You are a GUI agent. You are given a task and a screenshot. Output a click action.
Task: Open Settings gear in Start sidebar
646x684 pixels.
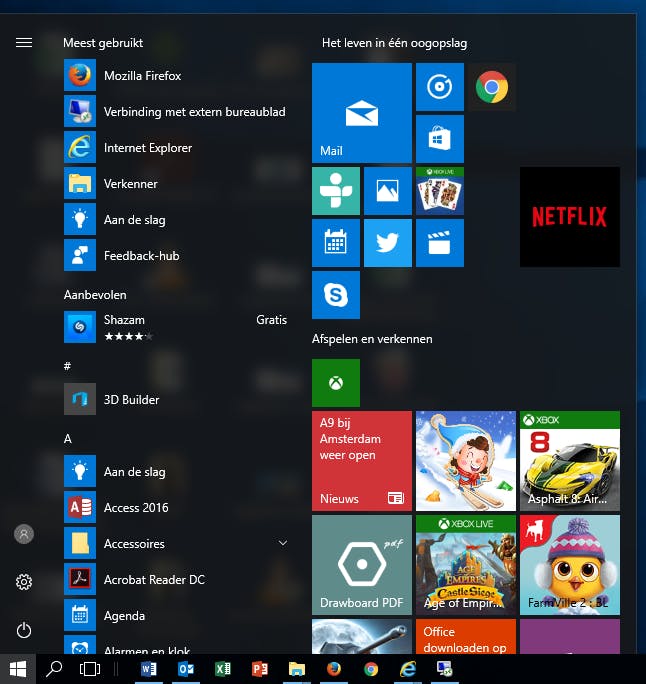(x=24, y=582)
